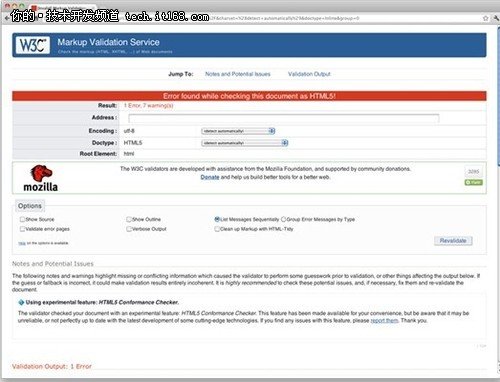Select Group Error Messages by Type
Viewport: 500px width, 382px height.
[x=283, y=219]
